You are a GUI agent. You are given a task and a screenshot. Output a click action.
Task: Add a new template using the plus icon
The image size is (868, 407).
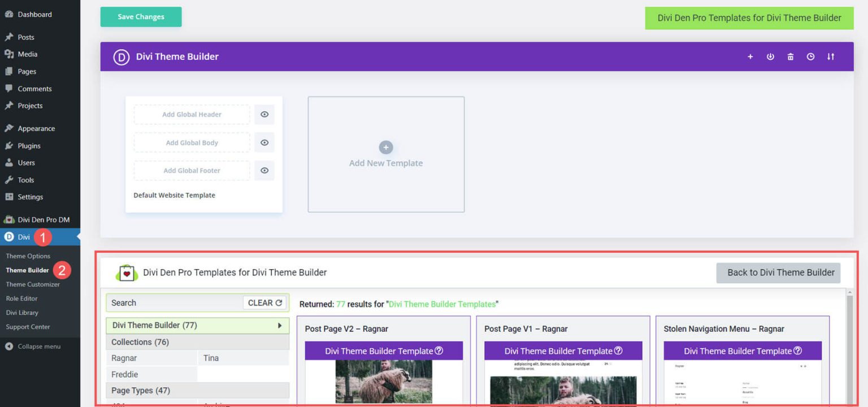coord(750,56)
